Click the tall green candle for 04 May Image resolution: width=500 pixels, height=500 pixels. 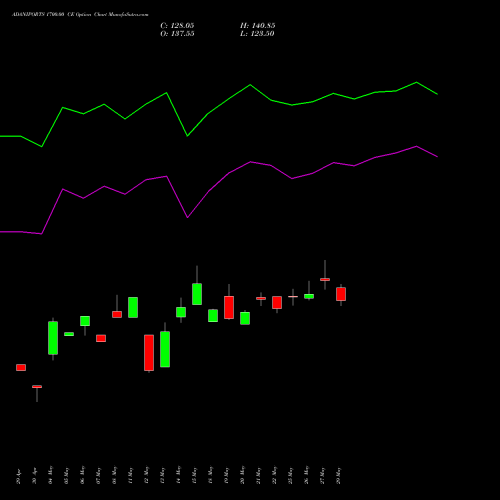[x=53, y=338]
